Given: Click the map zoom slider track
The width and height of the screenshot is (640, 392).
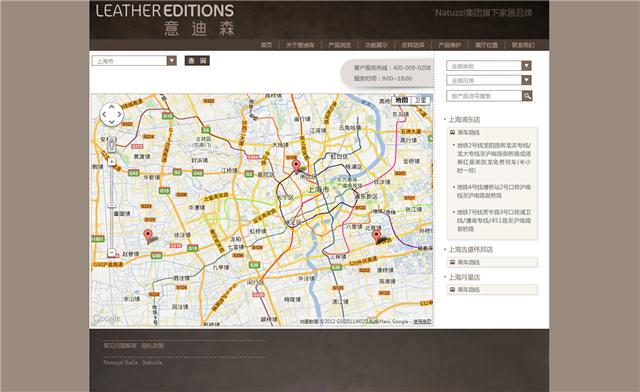Looking at the screenshot, I should click(x=111, y=207).
